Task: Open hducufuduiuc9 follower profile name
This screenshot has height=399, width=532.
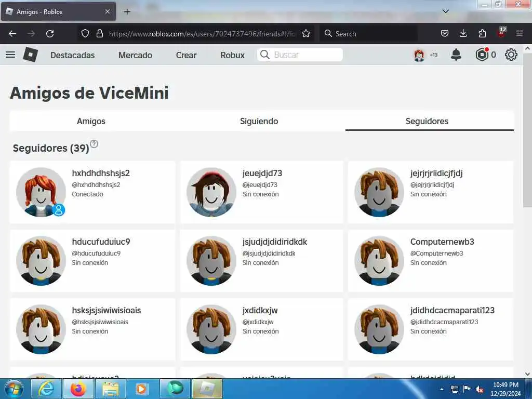Action: (x=101, y=242)
